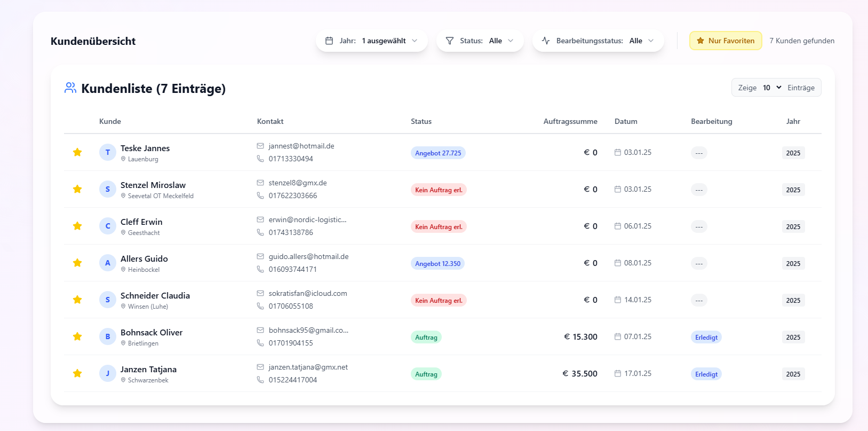Image resolution: width=868 pixels, height=431 pixels.
Task: Click phone icon beside 015224417004
Action: 260,380
